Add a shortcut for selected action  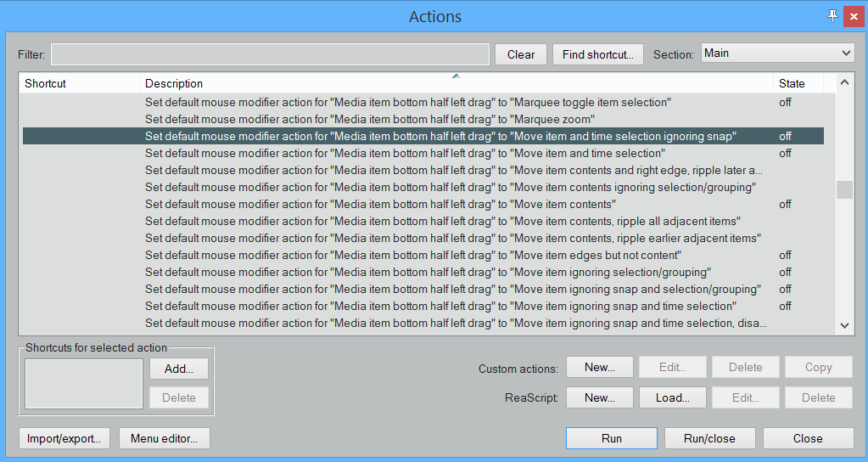179,368
